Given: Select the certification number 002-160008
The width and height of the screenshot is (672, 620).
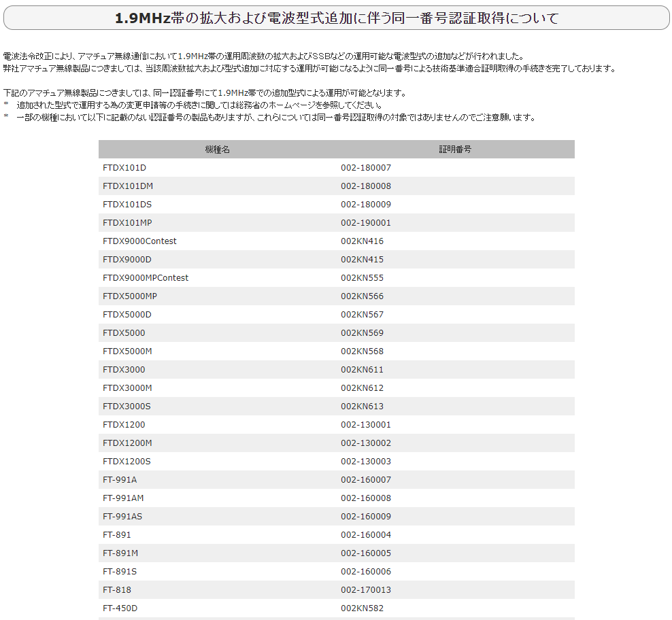Looking at the screenshot, I should coord(366,499).
